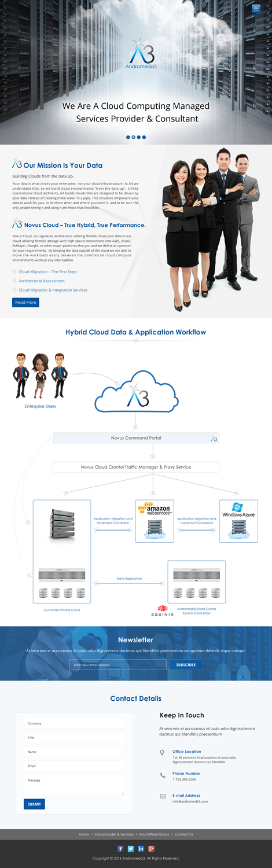Click the Subscribe button
The image size is (272, 868).
tap(186, 665)
